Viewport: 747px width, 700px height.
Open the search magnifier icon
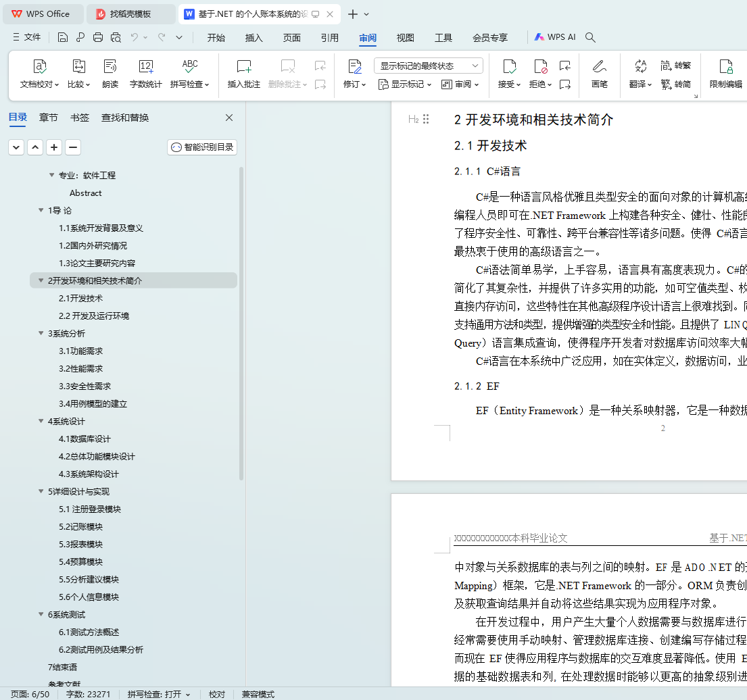590,37
